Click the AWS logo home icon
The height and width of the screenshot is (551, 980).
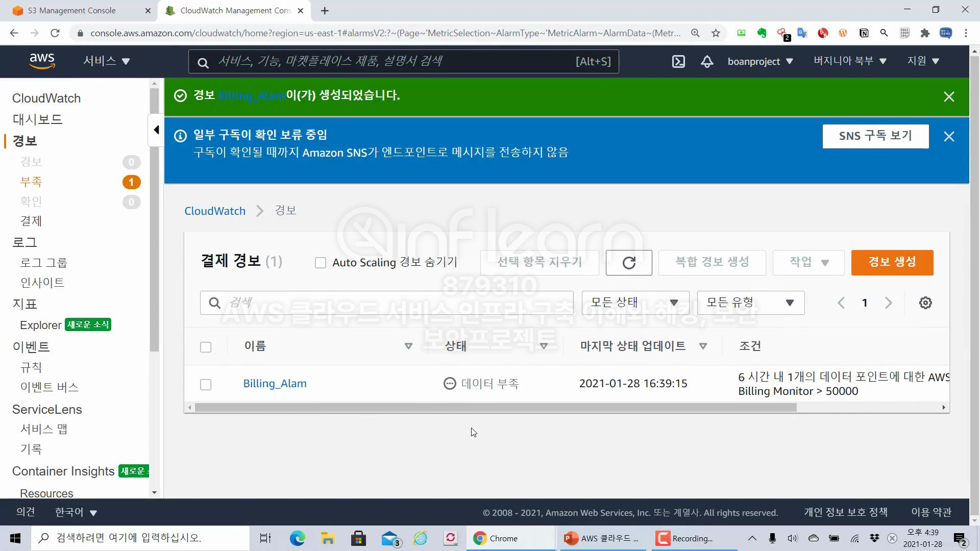(42, 61)
